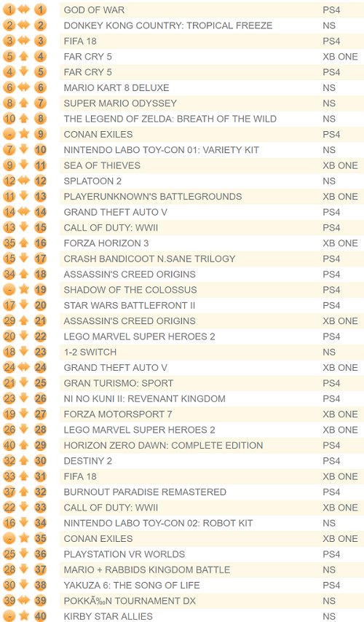Click the up arrow icon beside Horizon Zero Dawn
The height and width of the screenshot is (622, 364).
point(24,445)
